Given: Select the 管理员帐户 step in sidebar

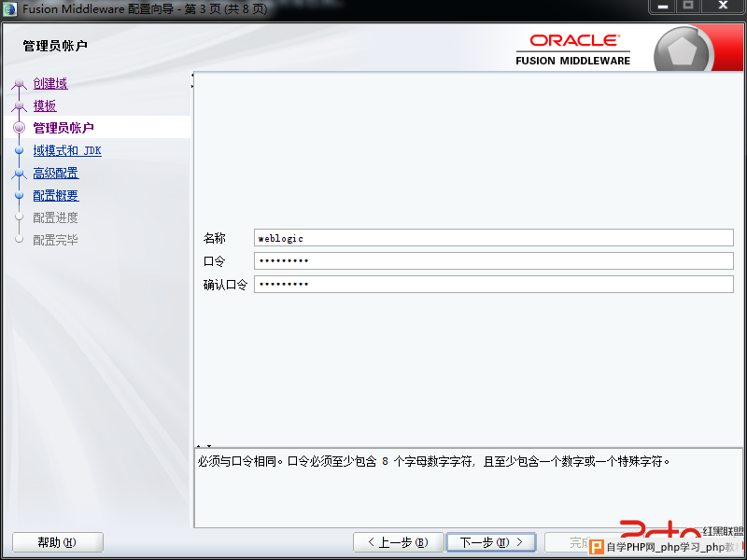Looking at the screenshot, I should [x=63, y=128].
